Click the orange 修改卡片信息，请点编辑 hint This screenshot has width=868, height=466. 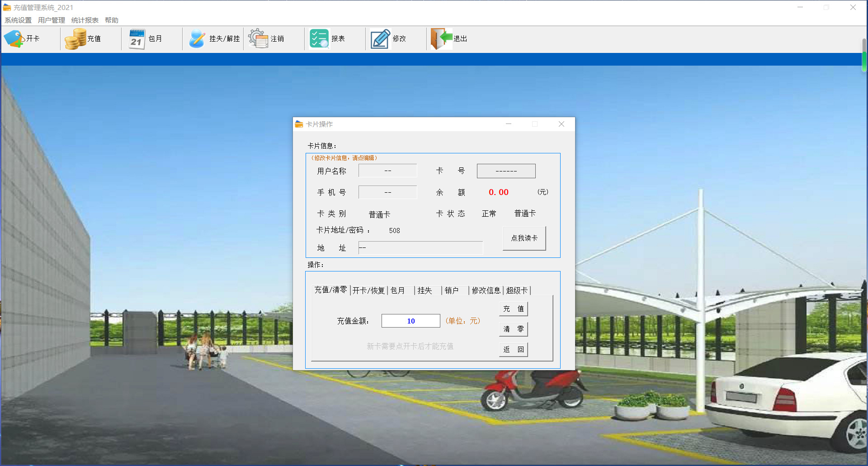tap(344, 158)
